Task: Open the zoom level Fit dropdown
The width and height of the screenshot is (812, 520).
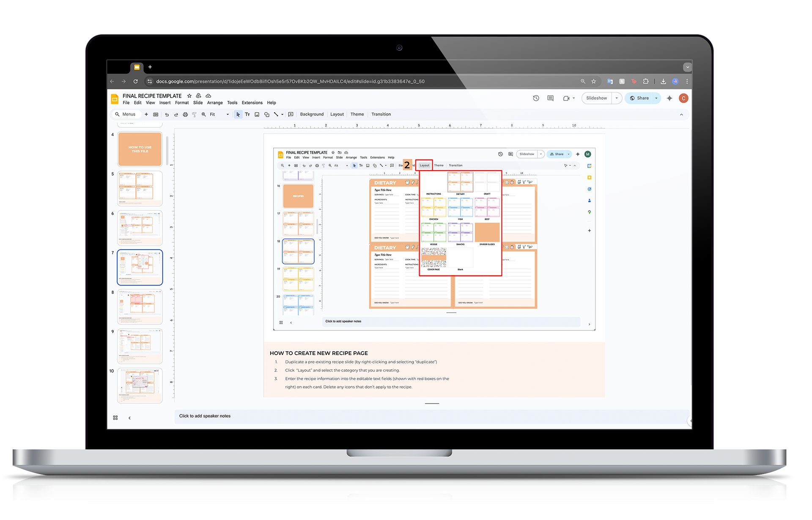Action: coord(219,114)
